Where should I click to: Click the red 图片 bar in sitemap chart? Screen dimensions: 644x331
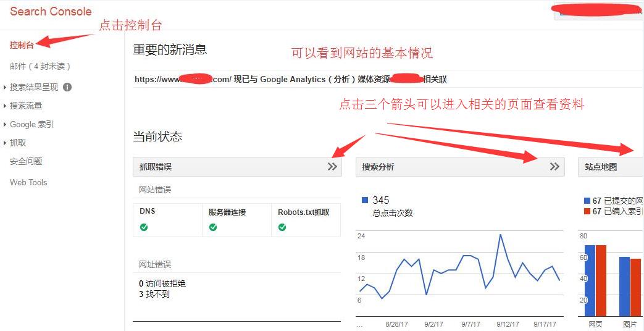636,288
